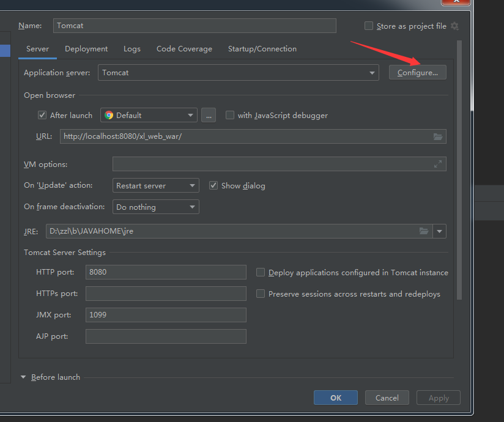The height and width of the screenshot is (422, 504).
Task: Open the On frame deactivation dropdown
Action: [156, 207]
